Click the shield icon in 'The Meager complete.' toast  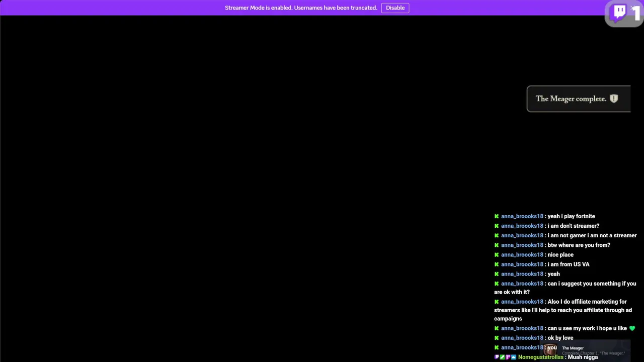[614, 99]
